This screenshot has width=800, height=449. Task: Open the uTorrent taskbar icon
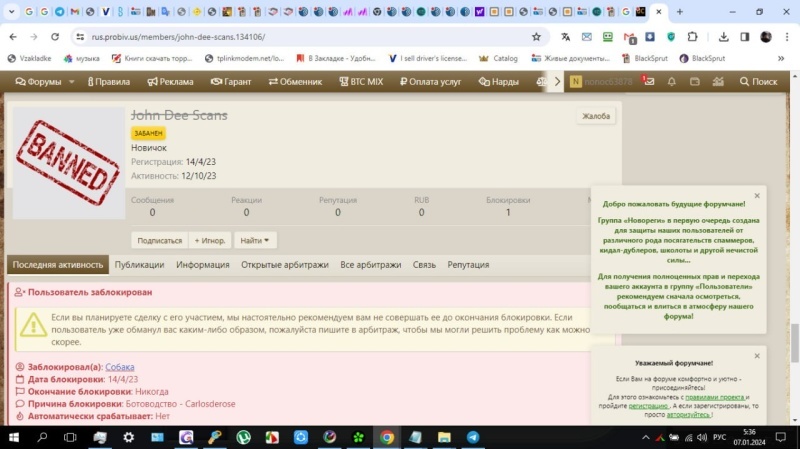[243, 437]
